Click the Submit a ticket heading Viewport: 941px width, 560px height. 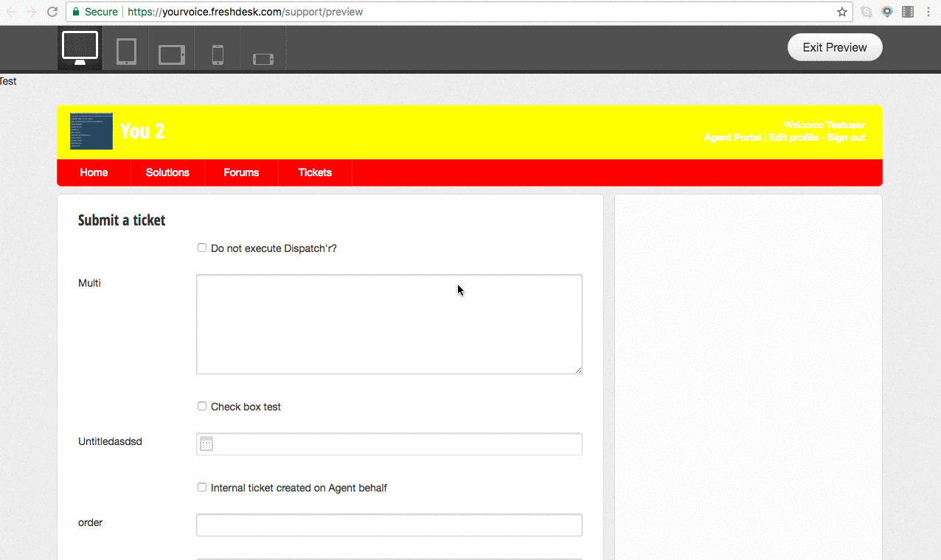[122, 220]
